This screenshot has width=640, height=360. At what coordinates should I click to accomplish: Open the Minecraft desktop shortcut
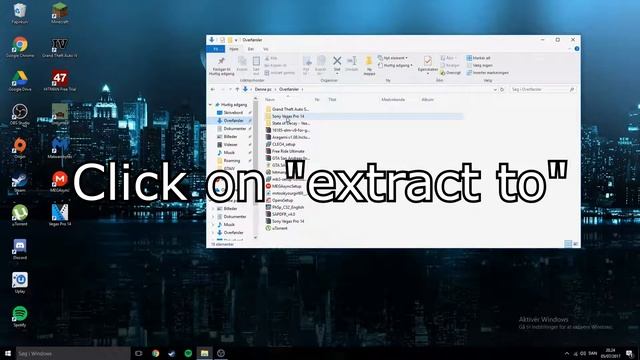click(60, 13)
